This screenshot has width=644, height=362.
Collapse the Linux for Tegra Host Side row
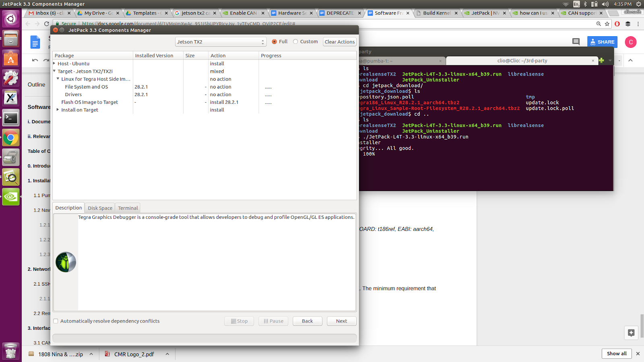(x=58, y=79)
